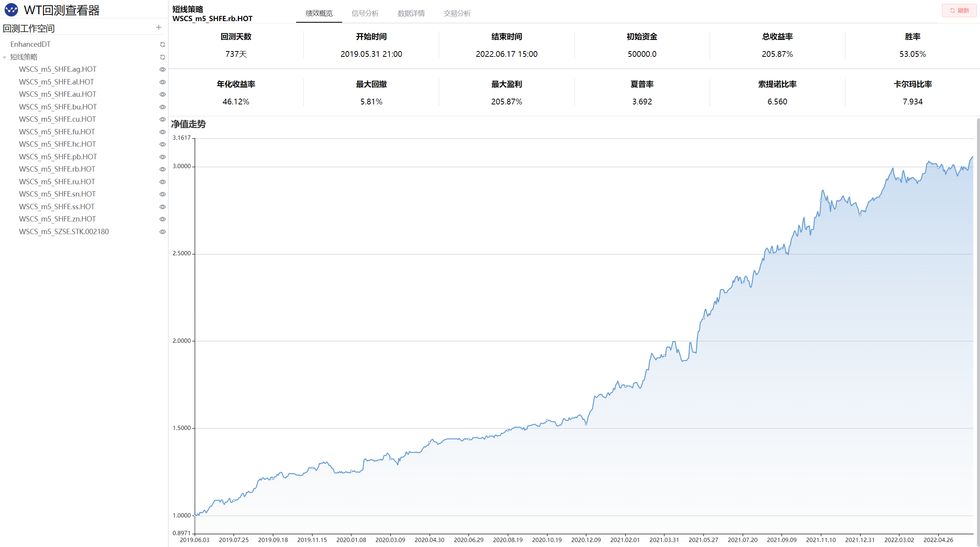Click eye icon for WSCS_m5_SZSE.STK.002180
This screenshot has width=980, height=547.
point(163,232)
